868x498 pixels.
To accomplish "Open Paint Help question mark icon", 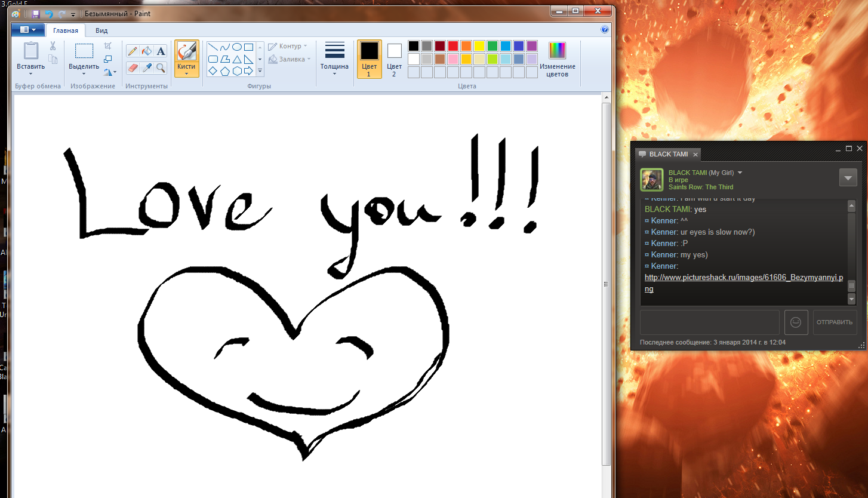I will [x=605, y=29].
